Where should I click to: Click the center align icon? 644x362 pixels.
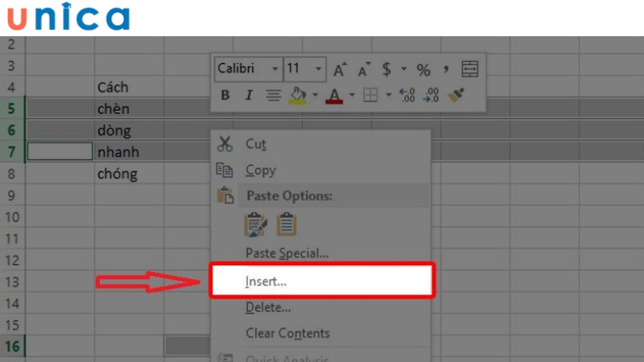point(273,96)
